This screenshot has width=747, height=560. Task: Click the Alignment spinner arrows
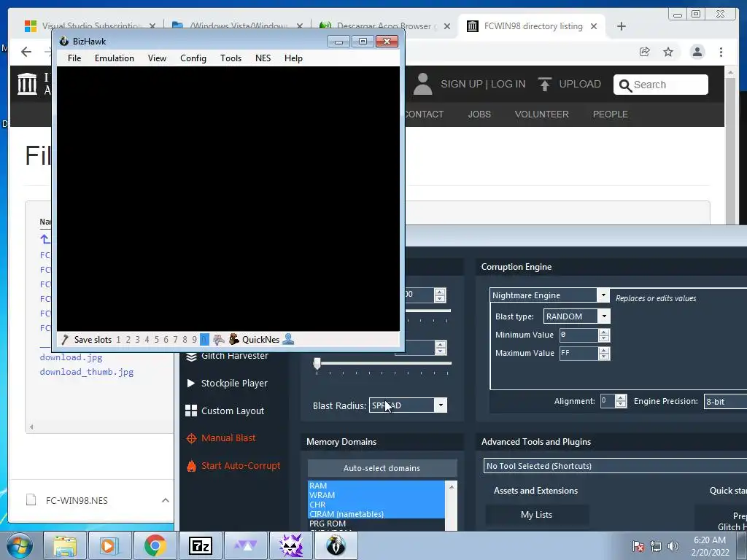[x=620, y=401]
